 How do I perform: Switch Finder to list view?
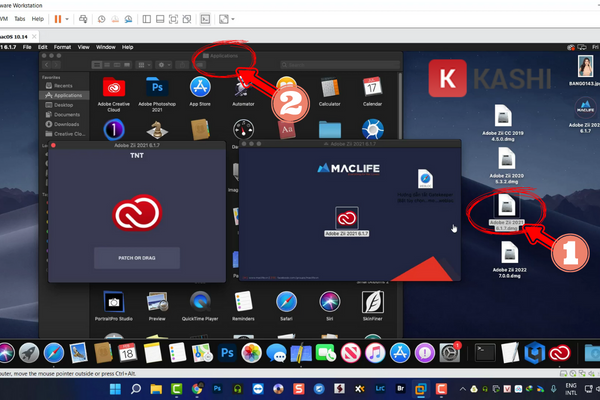107,65
